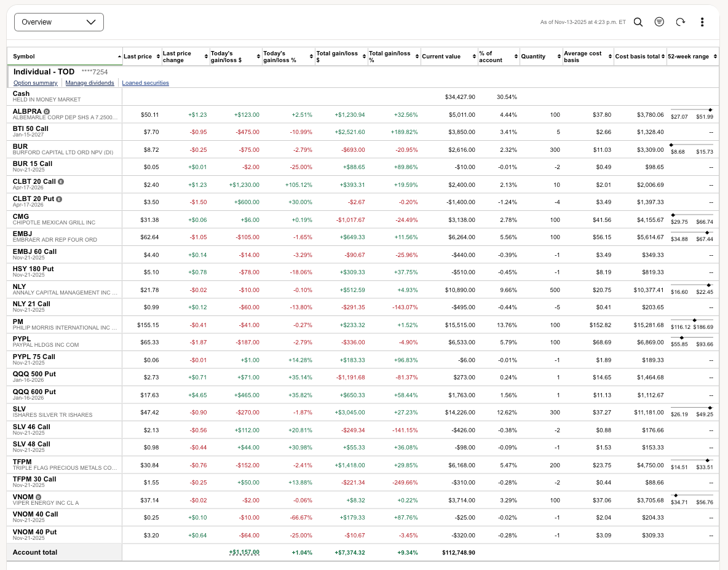Click the D badge next to VNOM
The width and height of the screenshot is (728, 570).
(38, 497)
